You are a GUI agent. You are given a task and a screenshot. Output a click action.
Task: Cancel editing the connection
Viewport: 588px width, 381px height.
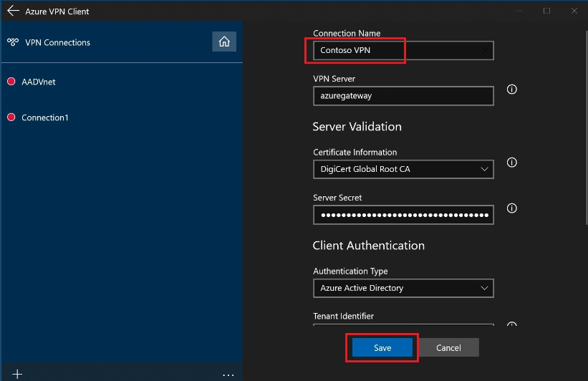(448, 347)
